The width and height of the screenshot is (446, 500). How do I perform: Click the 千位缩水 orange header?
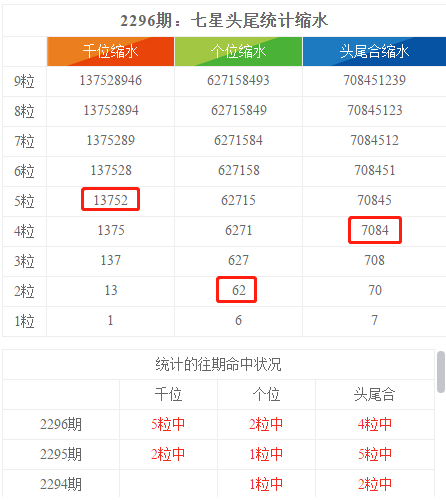tap(110, 51)
